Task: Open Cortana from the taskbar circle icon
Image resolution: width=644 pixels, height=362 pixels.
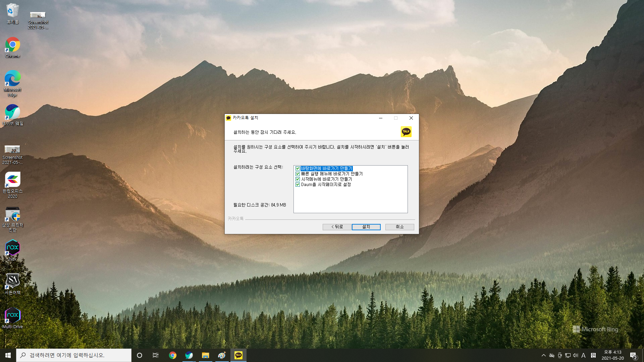Action: (140, 355)
